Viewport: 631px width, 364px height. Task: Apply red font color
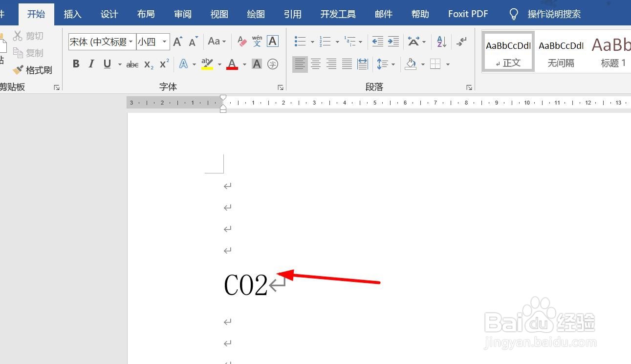click(x=232, y=64)
